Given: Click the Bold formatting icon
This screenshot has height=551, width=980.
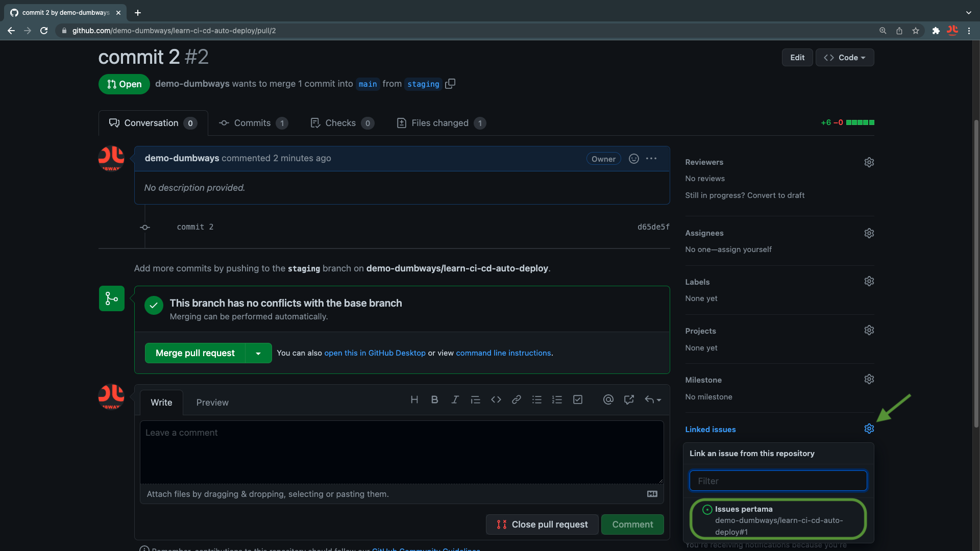Looking at the screenshot, I should [434, 399].
